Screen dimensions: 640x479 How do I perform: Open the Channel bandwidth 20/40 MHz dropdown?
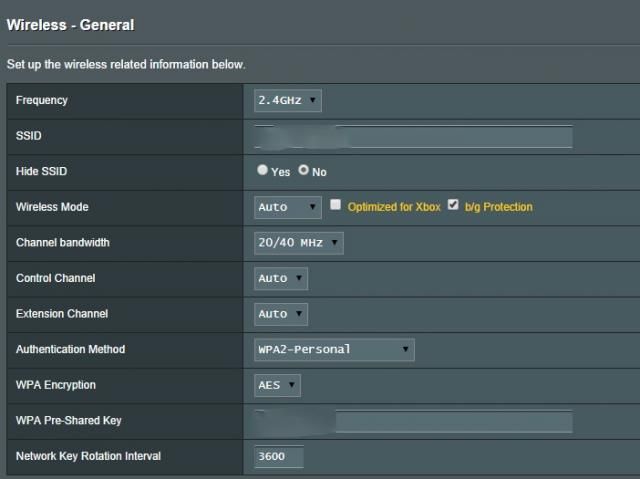(x=299, y=243)
